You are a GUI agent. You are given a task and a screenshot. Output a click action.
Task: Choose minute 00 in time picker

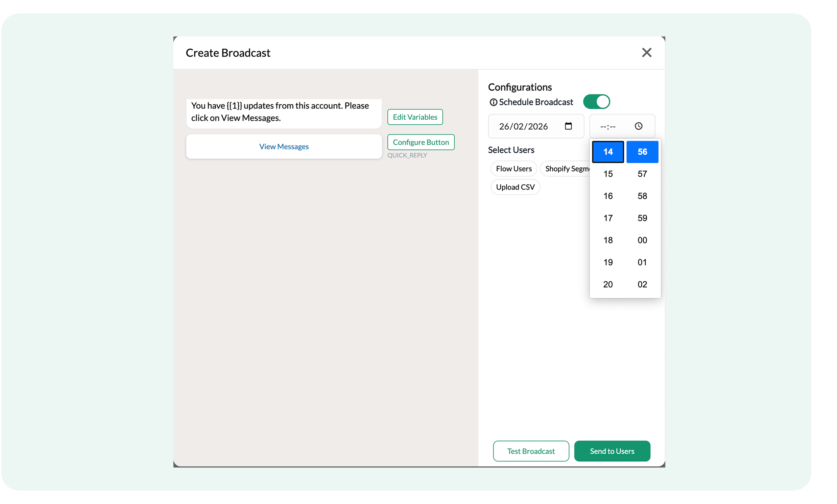click(x=642, y=240)
